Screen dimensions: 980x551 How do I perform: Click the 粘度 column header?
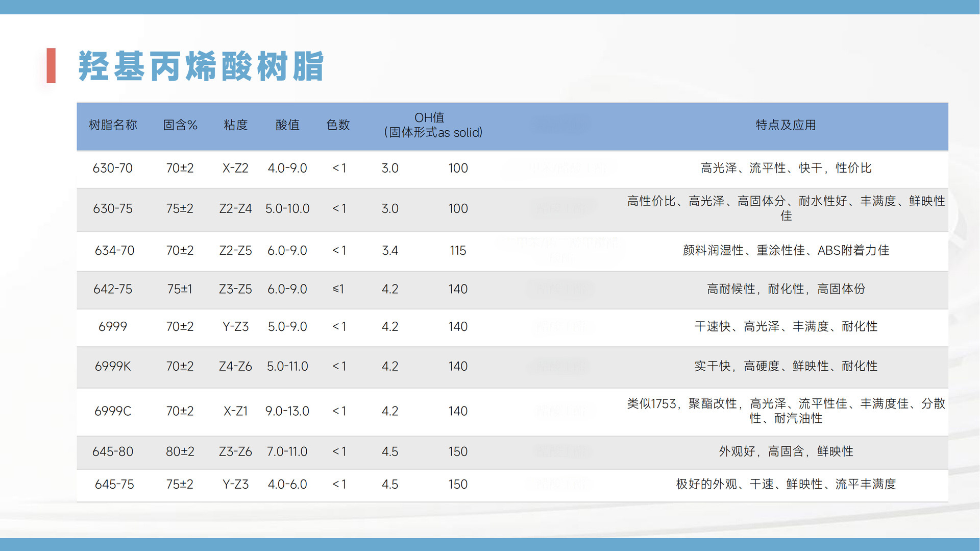pyautogui.click(x=235, y=125)
